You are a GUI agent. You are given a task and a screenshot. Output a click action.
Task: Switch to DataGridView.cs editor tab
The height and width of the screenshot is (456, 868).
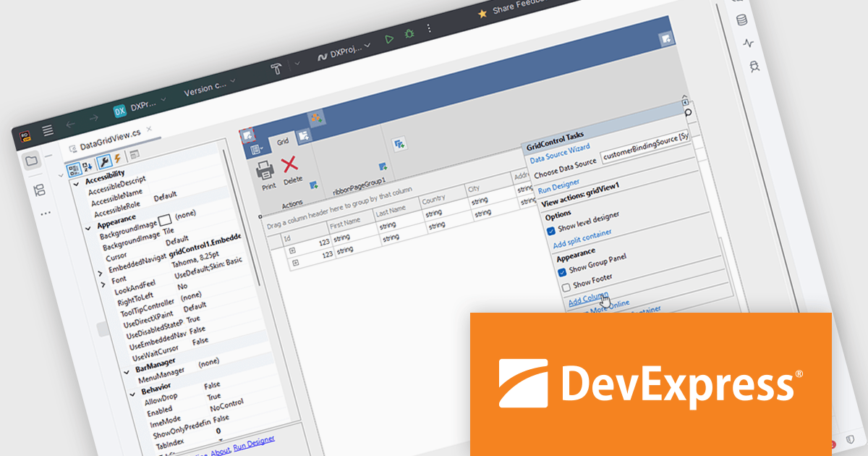pyautogui.click(x=110, y=140)
